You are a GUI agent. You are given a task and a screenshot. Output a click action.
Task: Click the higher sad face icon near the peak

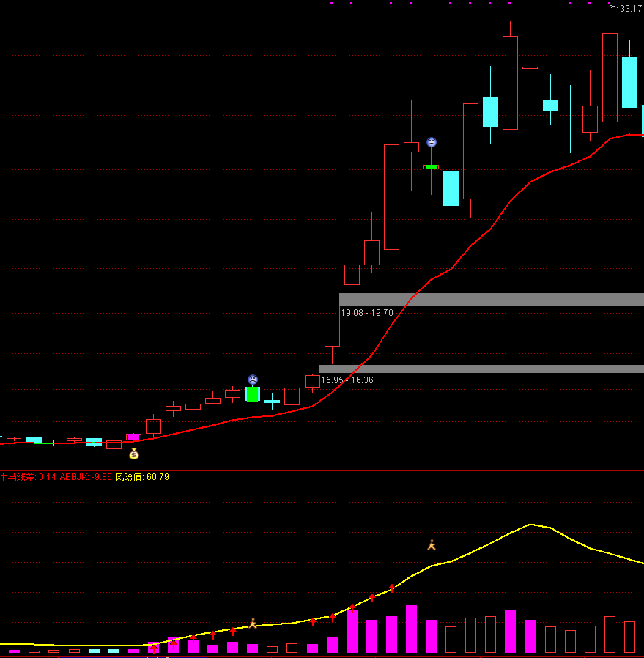click(432, 142)
